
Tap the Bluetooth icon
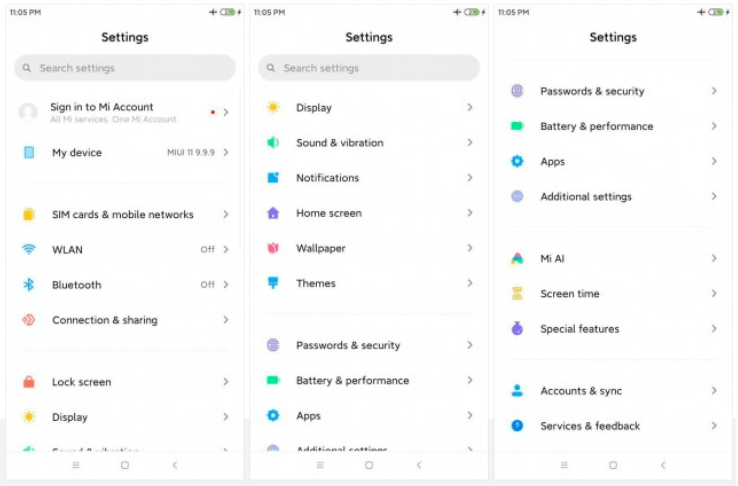point(29,285)
